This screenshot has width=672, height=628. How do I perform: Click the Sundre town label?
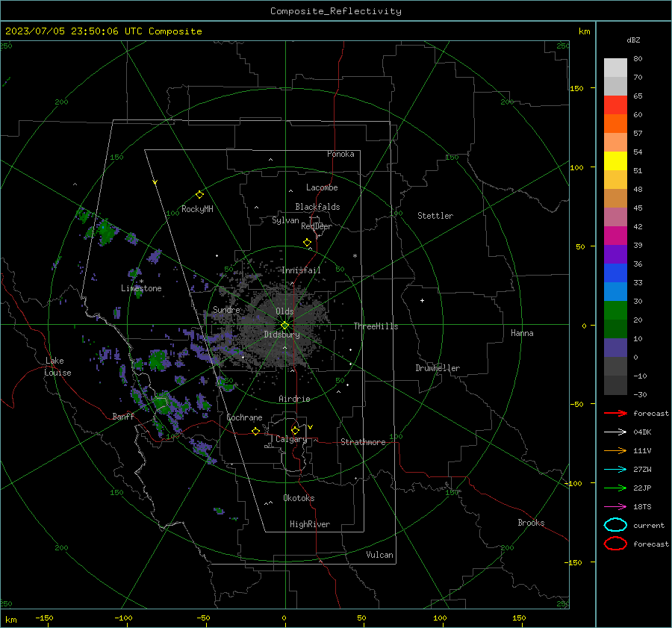tap(226, 309)
